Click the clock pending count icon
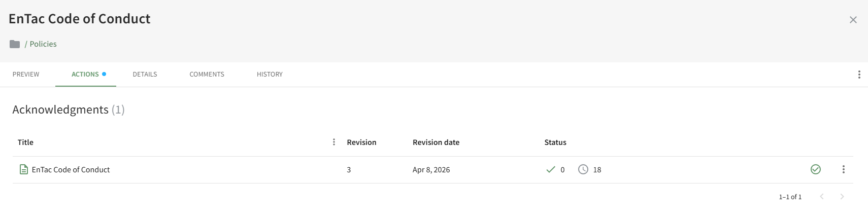Screen dimensions: 868x223 [x=583, y=169]
